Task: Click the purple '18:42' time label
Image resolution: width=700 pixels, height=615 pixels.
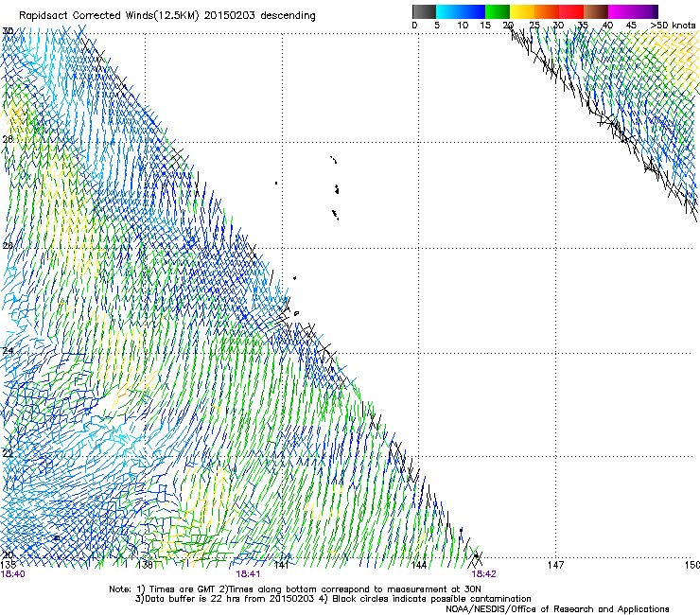Action: click(484, 574)
